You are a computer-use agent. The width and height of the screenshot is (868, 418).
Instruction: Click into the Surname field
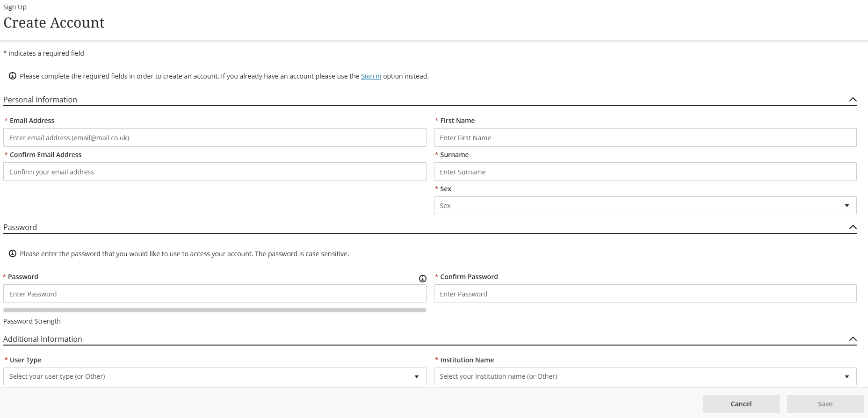pyautogui.click(x=645, y=172)
